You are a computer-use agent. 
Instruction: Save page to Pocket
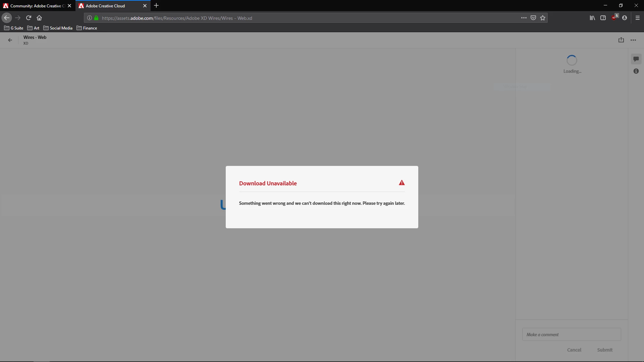click(x=533, y=18)
